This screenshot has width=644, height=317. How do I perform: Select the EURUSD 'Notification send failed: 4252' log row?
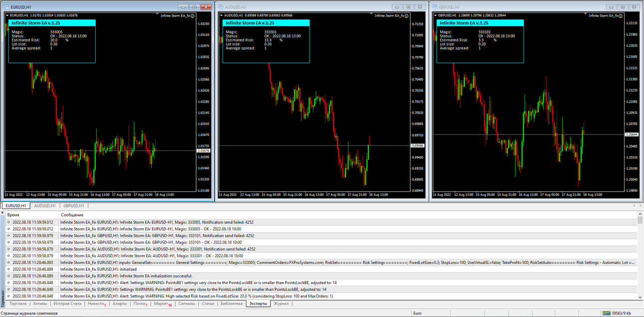coord(322,222)
